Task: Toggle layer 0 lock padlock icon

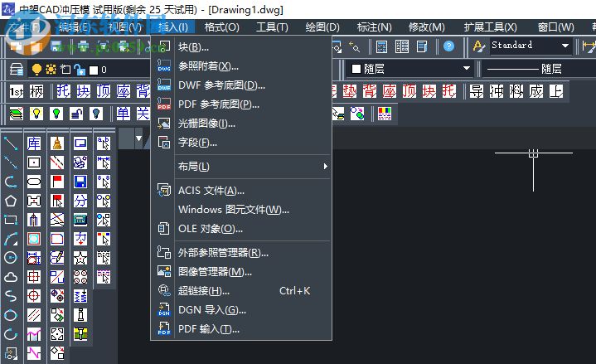Action: click(80, 69)
